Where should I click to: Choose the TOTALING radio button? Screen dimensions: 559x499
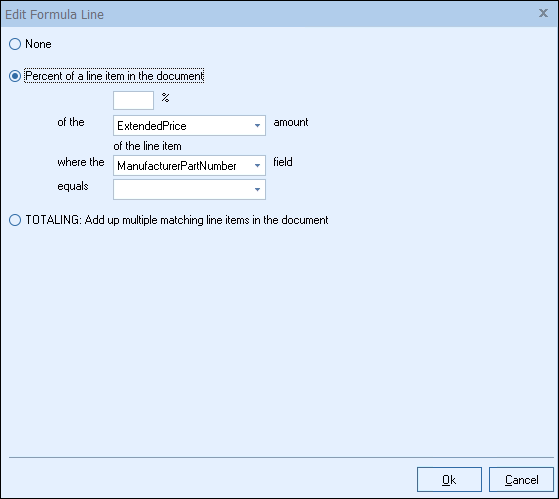[x=15, y=220]
